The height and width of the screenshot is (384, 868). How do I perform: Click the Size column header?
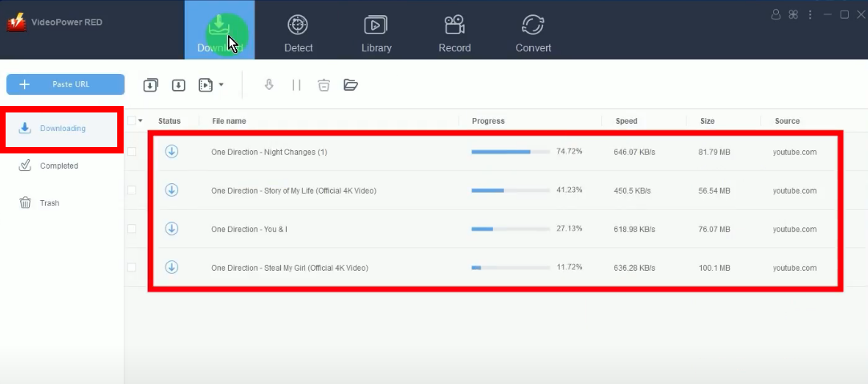coord(707,121)
